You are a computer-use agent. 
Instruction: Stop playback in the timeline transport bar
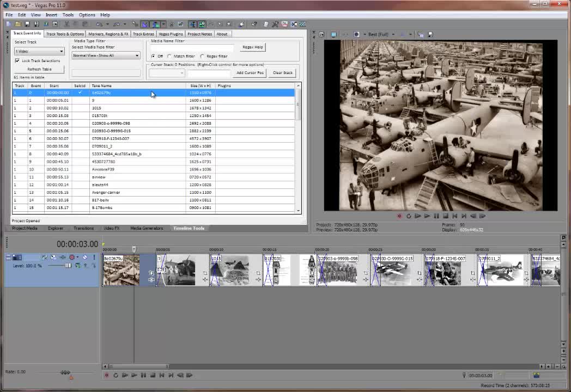[153, 375]
